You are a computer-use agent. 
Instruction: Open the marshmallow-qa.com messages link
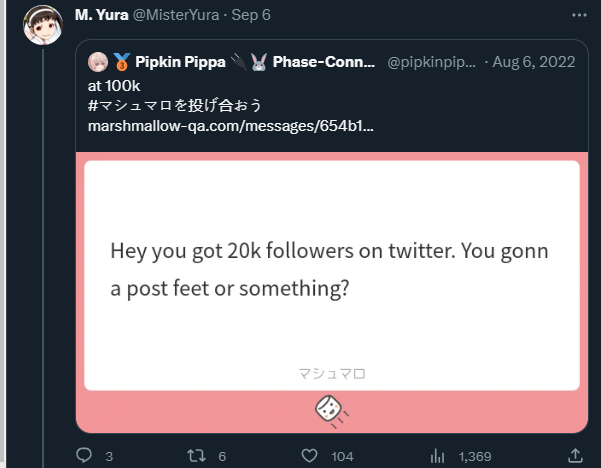230,126
